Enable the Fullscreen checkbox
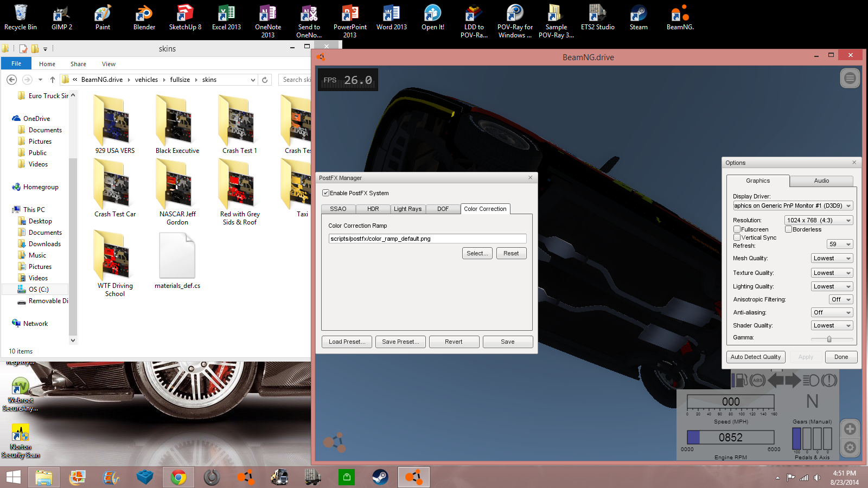 coord(737,229)
